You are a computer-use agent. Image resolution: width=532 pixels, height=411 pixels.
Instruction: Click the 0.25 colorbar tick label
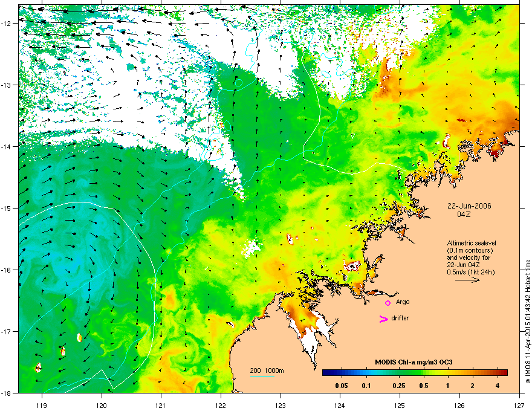point(398,386)
